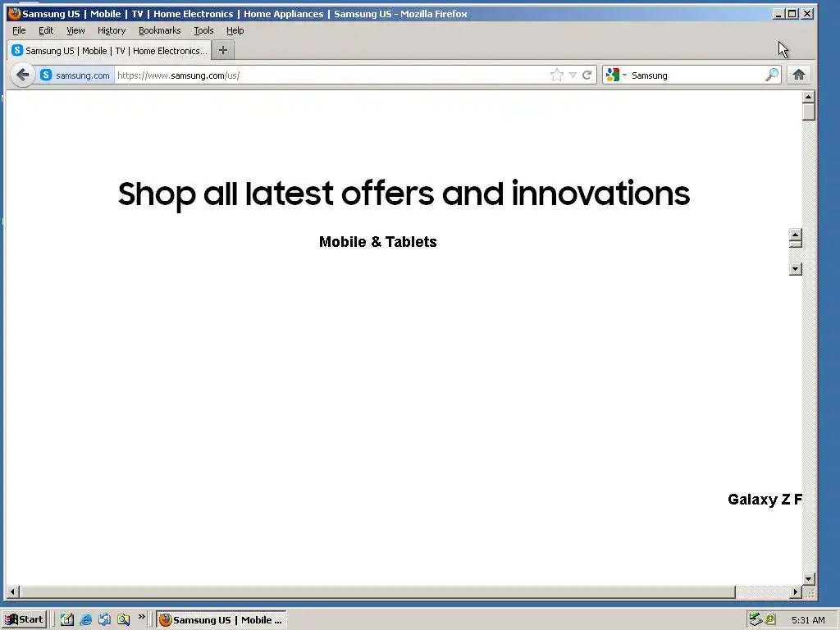This screenshot has width=840, height=630.
Task: Open the View menu
Action: click(x=75, y=30)
